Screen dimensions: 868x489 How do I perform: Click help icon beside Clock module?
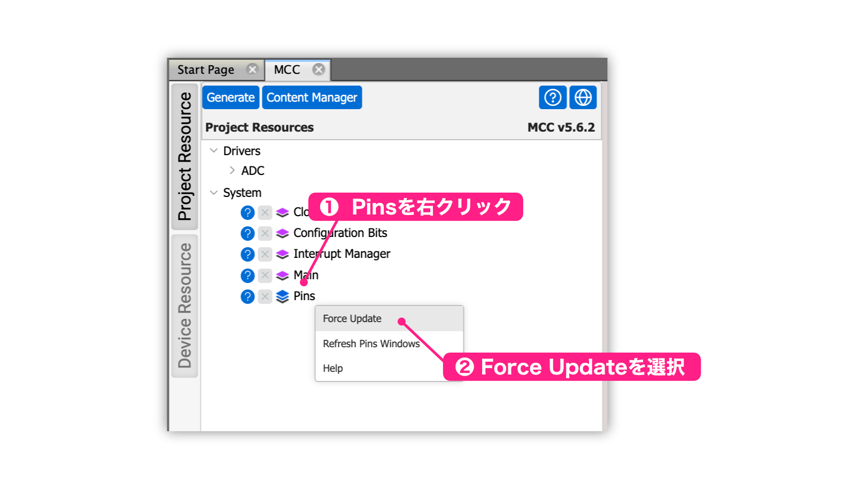(x=247, y=212)
